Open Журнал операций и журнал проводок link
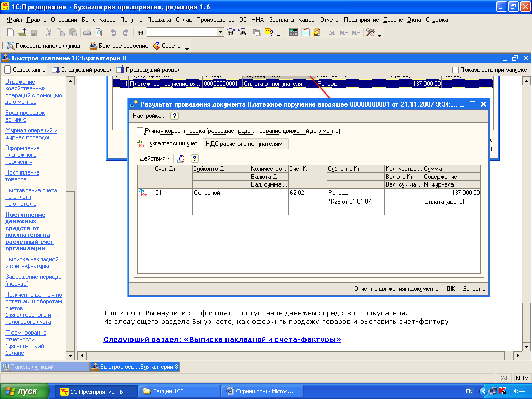 coord(31,134)
